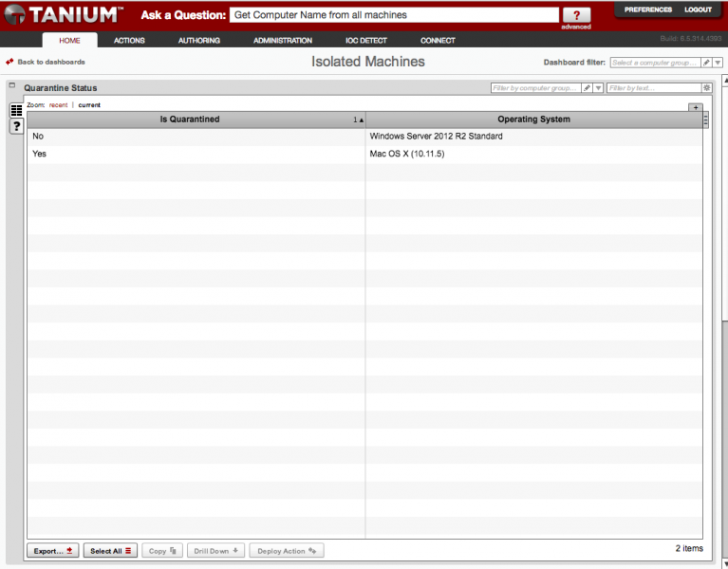Open the Dashboard filter dropdown arrow

click(x=718, y=63)
